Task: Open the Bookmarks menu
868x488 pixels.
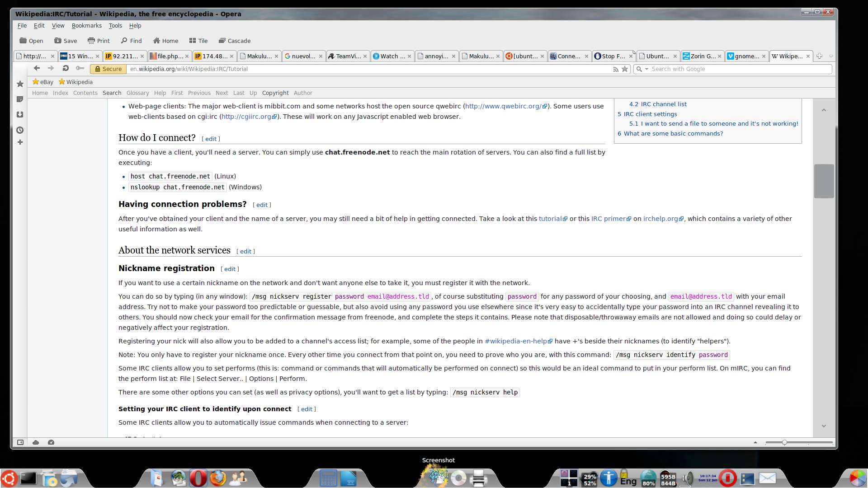Action: pos(86,26)
